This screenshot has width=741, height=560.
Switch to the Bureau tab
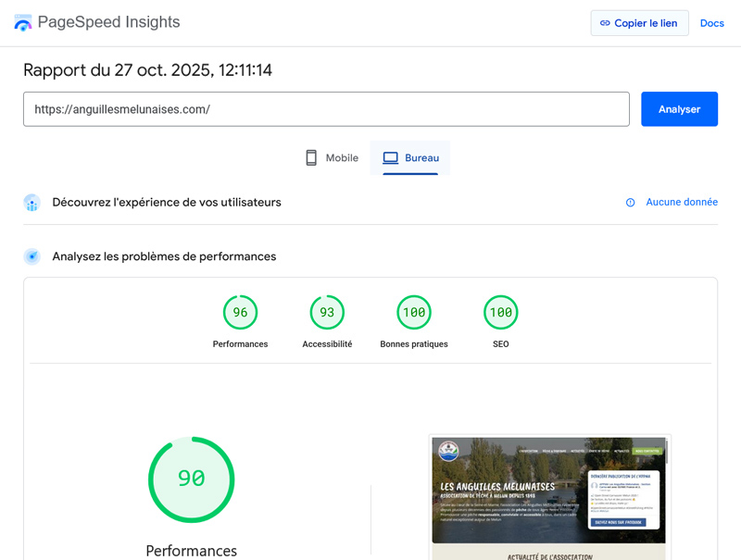410,157
